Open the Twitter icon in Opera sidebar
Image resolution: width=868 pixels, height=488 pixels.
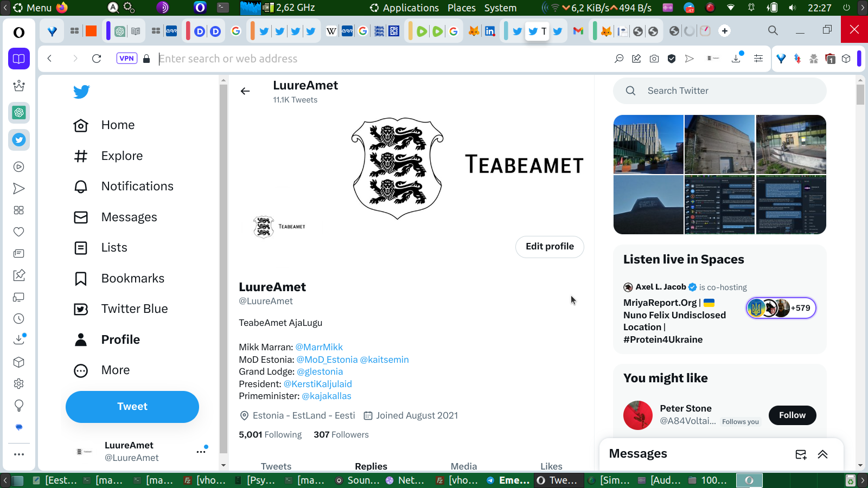(19, 140)
